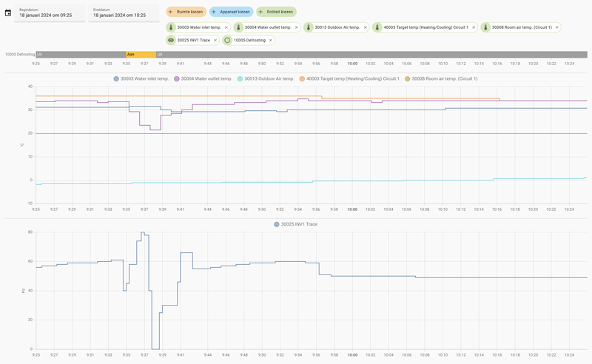Click circle icon on 10005 Defrosting chip
This screenshot has width=592, height=364.
pos(227,40)
